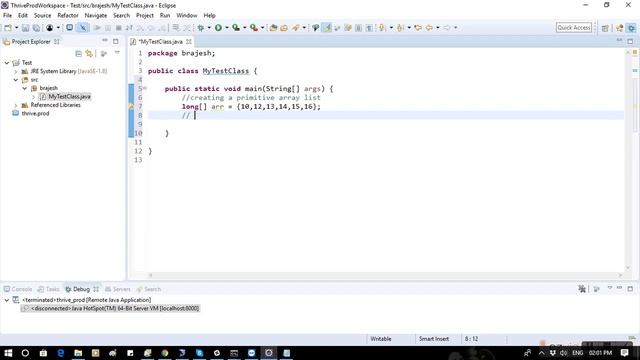Minimize the Project Explorer panel
The width and height of the screenshot is (640, 360).
click(x=105, y=41)
